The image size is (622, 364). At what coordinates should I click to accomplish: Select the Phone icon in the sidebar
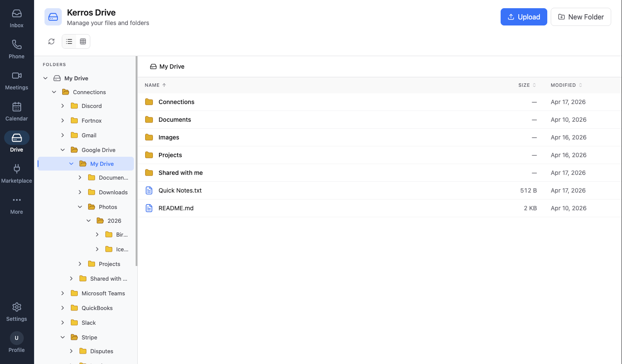[x=16, y=48]
